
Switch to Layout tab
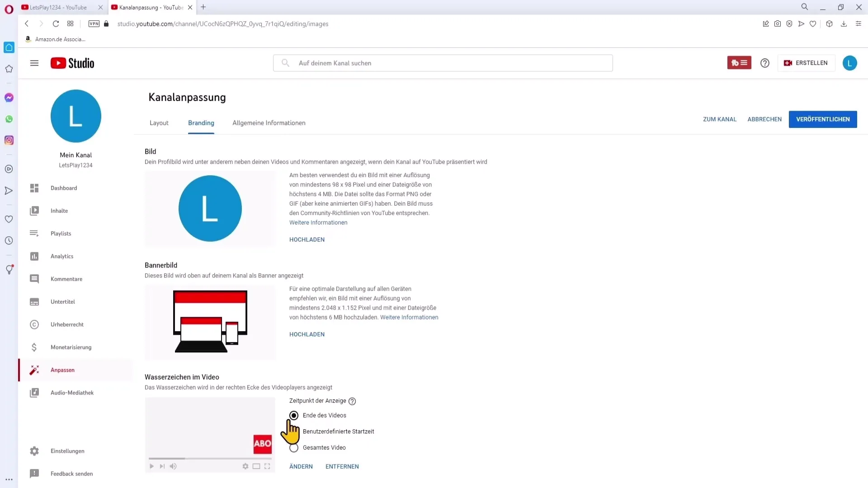tap(159, 123)
